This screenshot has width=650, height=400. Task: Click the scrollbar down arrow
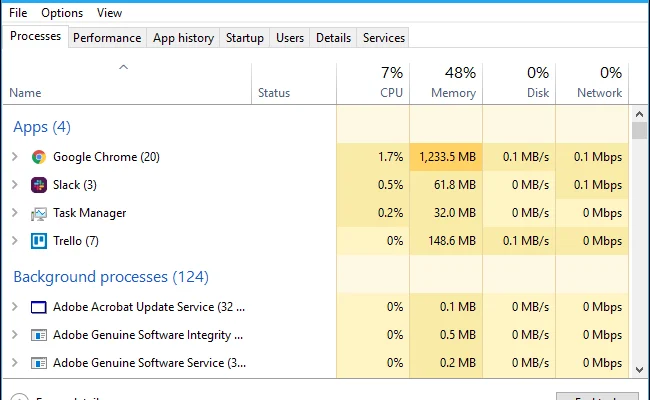pos(639,370)
